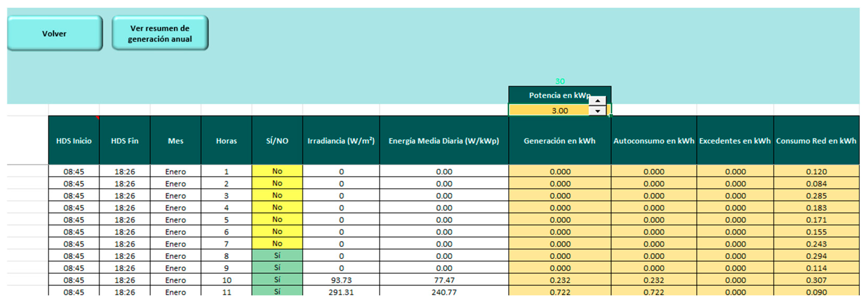This screenshot has height=307, width=868.
Task: Click the Generación en kWh header
Action: click(x=559, y=141)
